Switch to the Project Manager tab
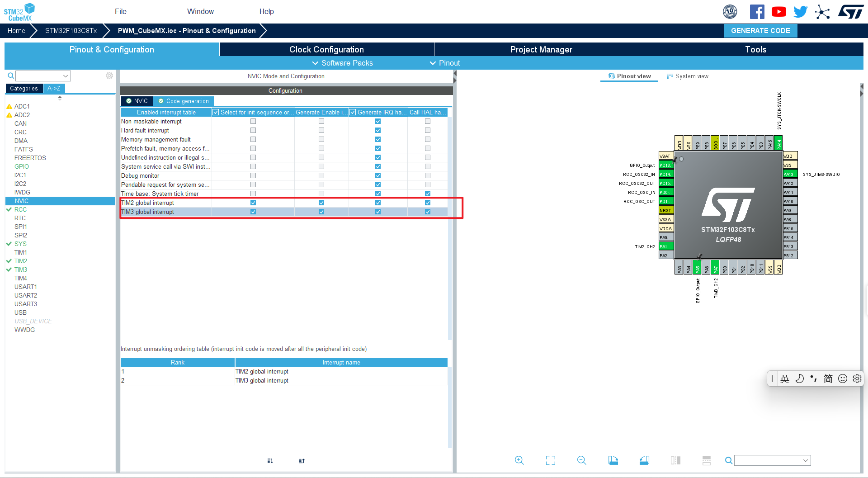 tap(541, 49)
